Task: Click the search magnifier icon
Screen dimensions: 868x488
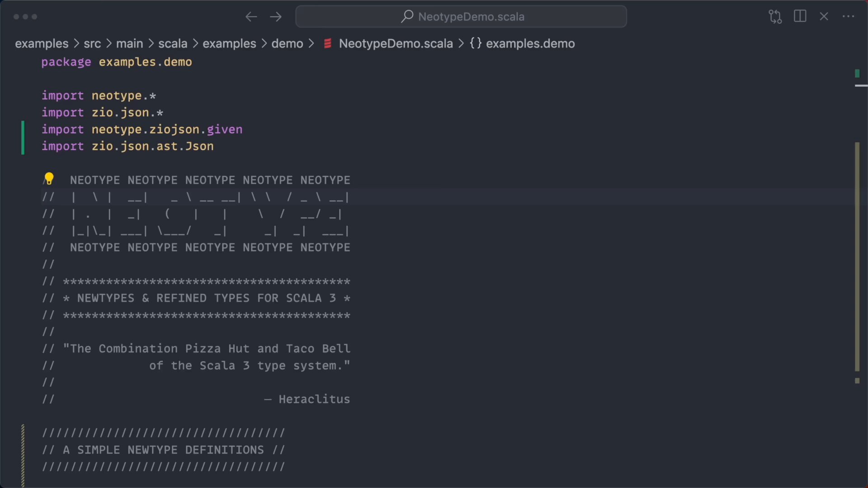Action: pos(407,17)
